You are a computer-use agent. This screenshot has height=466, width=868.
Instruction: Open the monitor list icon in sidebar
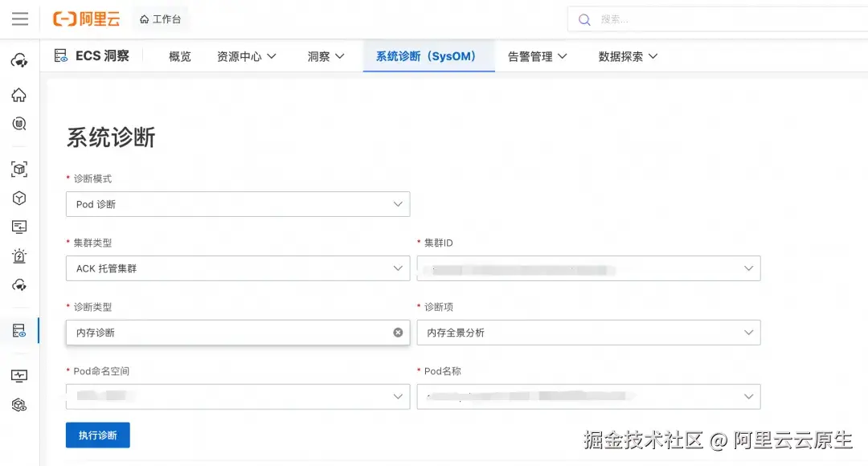pyautogui.click(x=19, y=227)
